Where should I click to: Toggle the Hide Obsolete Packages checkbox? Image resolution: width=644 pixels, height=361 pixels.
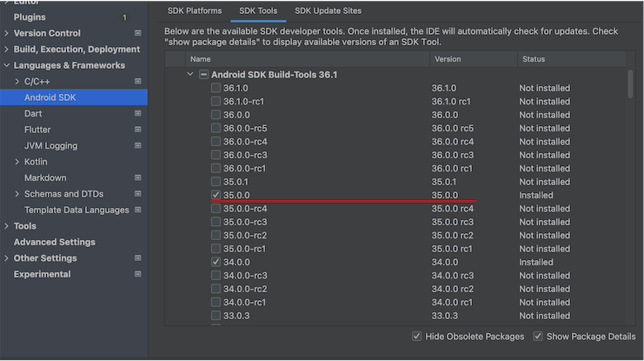417,337
